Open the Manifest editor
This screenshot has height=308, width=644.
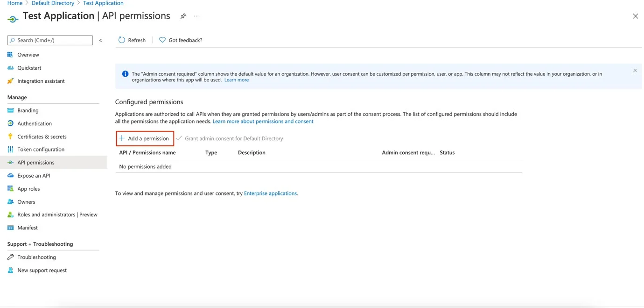[28, 228]
